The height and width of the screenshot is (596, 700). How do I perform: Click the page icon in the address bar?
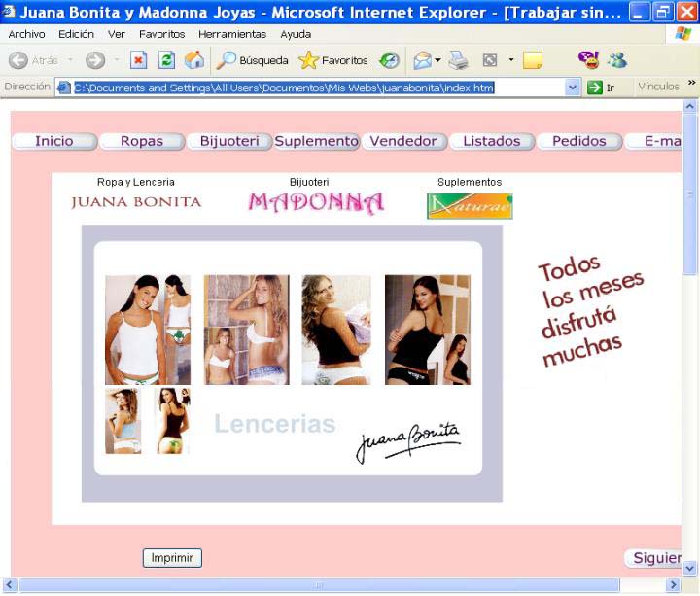pyautogui.click(x=64, y=88)
